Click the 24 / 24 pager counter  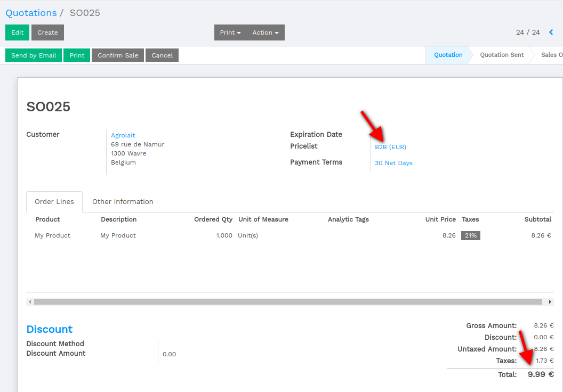(528, 32)
